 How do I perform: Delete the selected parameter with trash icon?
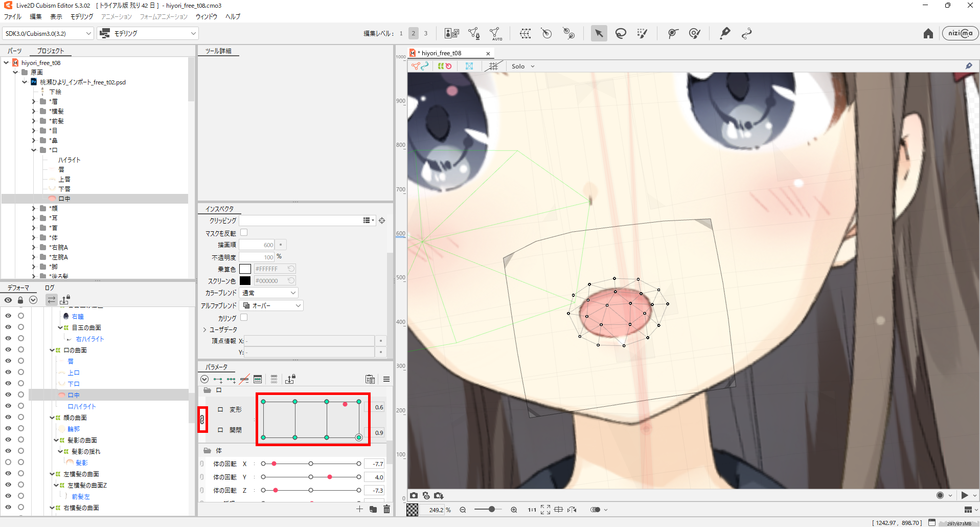coord(386,509)
